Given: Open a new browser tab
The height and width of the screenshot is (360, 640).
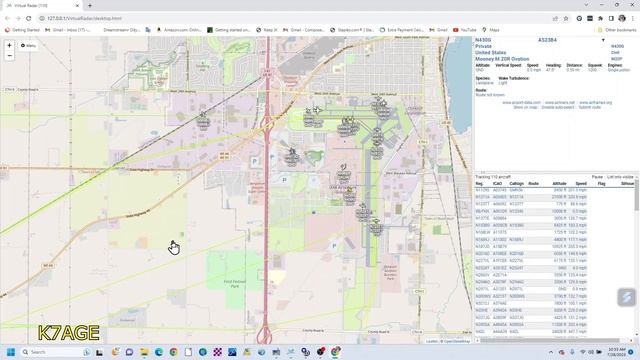Looking at the screenshot, I should coord(90,6).
